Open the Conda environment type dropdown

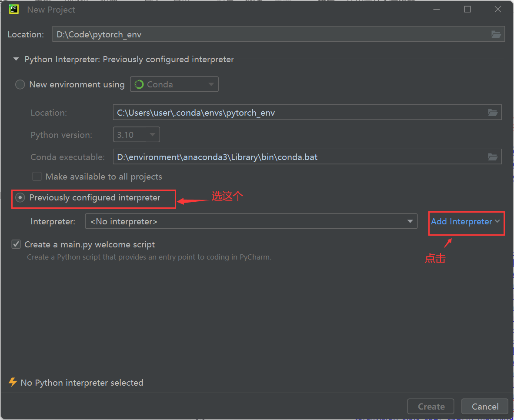point(174,84)
